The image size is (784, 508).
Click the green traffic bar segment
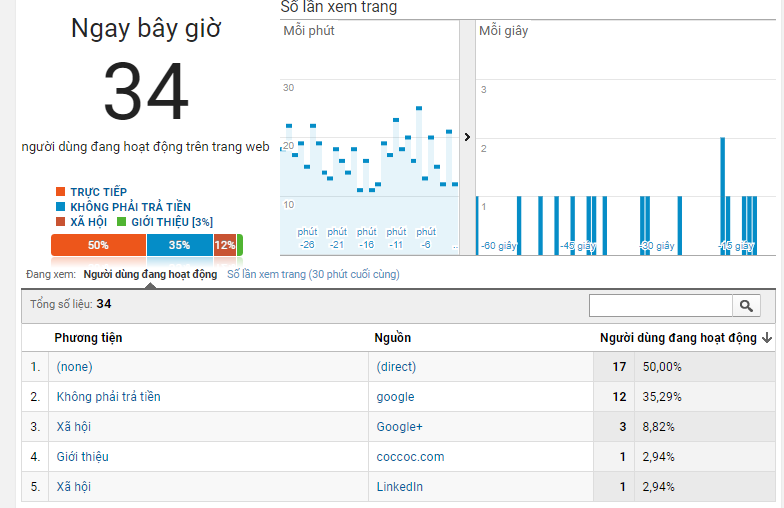tap(240, 245)
